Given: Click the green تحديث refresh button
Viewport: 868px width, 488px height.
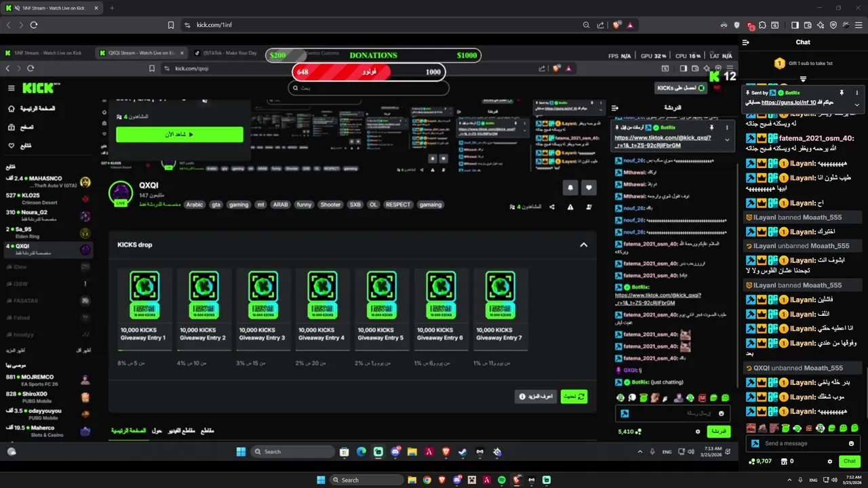Looking at the screenshot, I should pyautogui.click(x=574, y=396).
